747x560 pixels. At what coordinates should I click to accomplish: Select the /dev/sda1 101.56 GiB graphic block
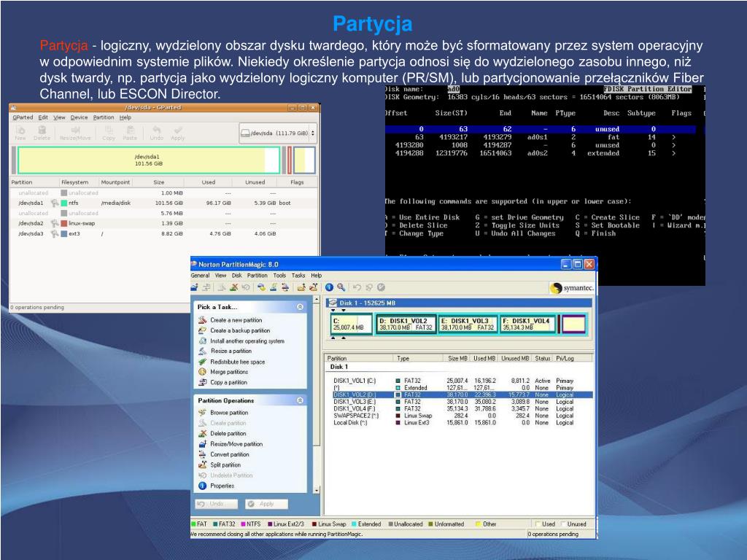click(x=149, y=160)
